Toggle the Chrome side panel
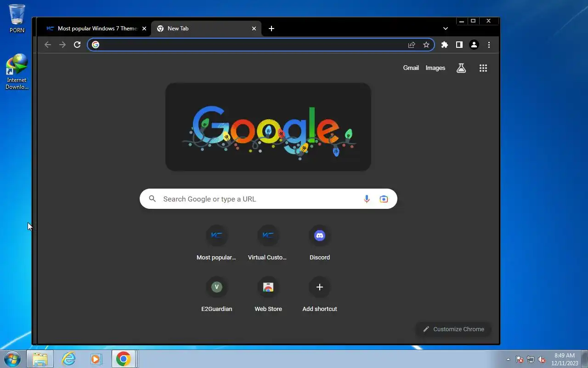588x368 pixels. point(459,45)
